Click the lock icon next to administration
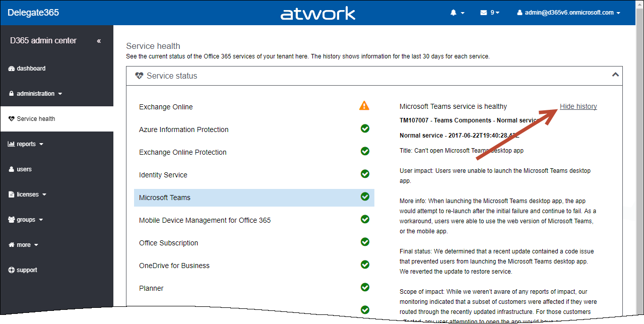 (12, 94)
